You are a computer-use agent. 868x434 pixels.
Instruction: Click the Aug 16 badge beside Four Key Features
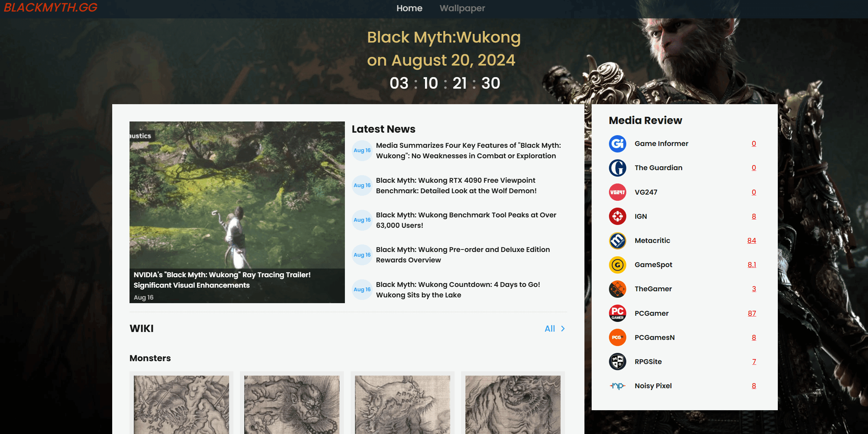click(362, 151)
